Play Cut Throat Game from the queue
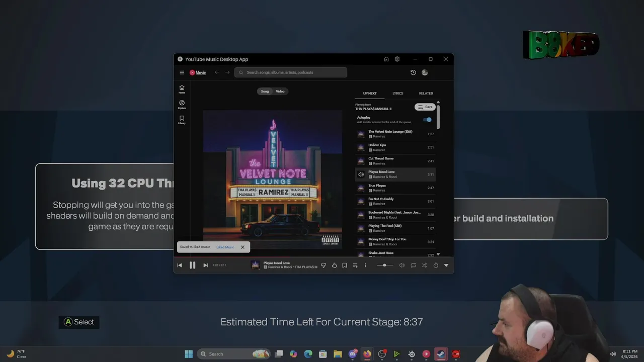This screenshot has height=362, width=644. pyautogui.click(x=395, y=161)
